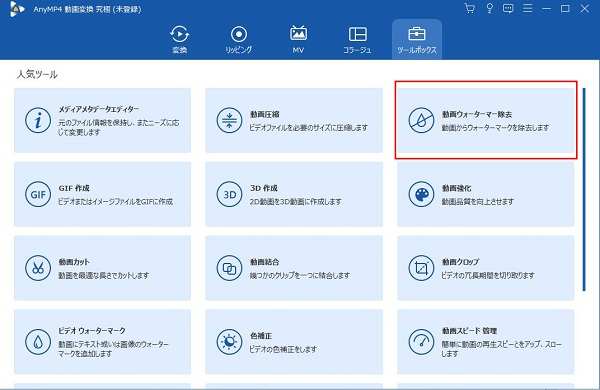Click the ビデオの色補正をします description
This screenshot has height=390, width=600.
(283, 349)
